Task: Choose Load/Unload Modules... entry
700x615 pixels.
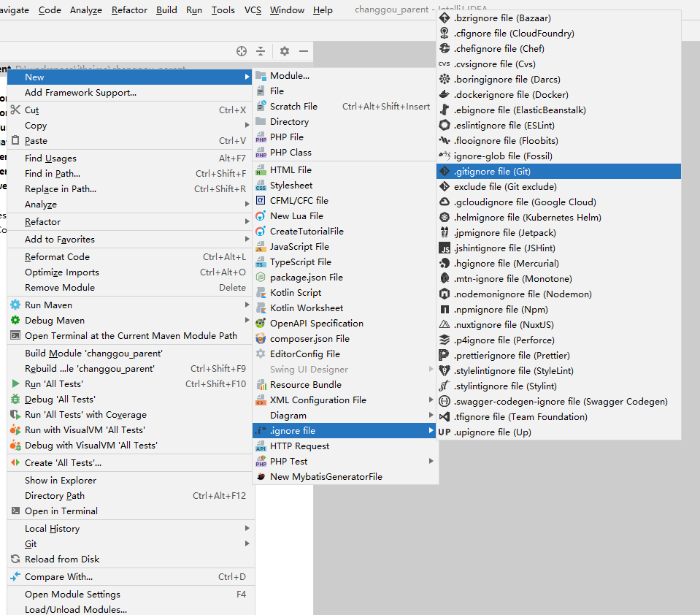Action: [x=131, y=609]
